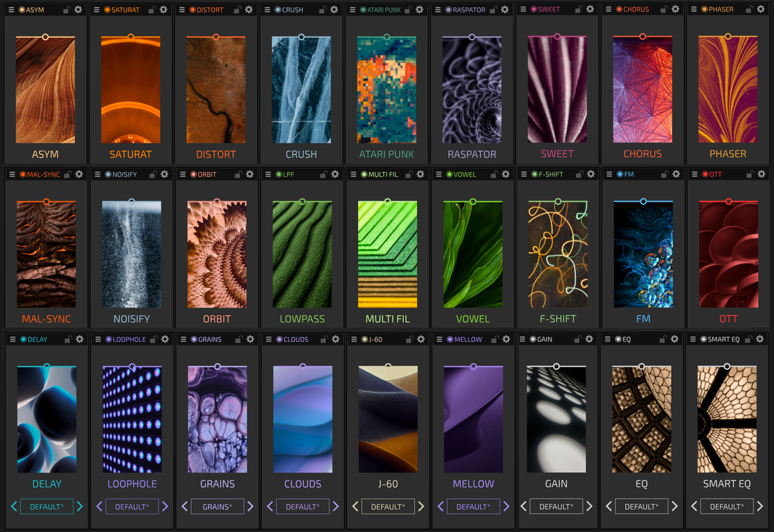Click the next-preset arrow under GRAINS
The height and width of the screenshot is (532, 774).
(250, 506)
